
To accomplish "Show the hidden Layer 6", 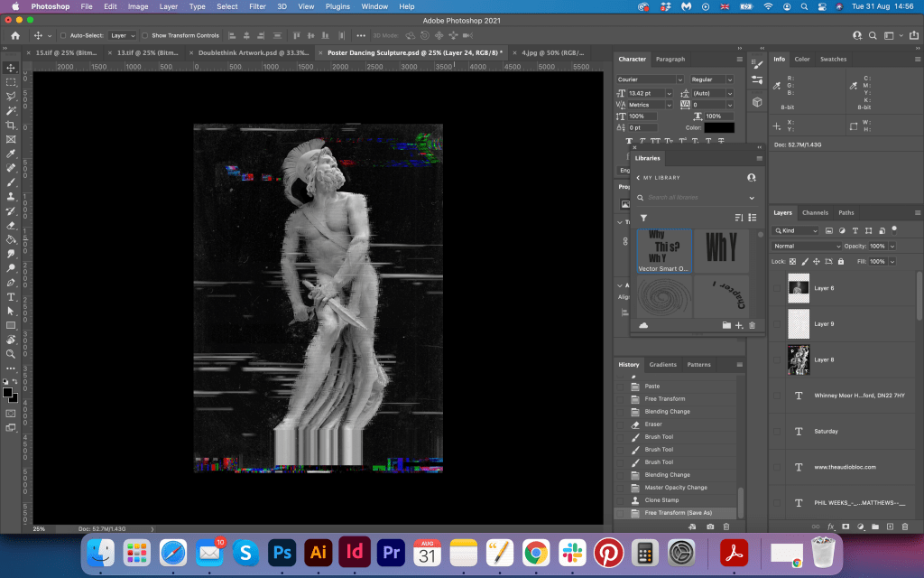I will [777, 288].
